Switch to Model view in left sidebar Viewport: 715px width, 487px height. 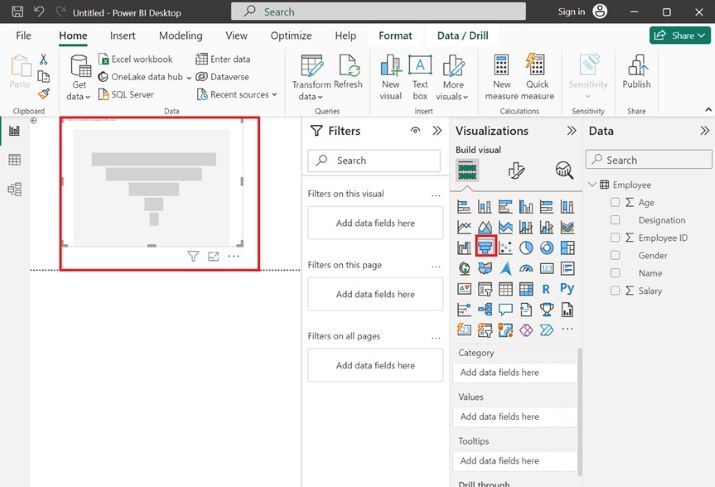click(15, 189)
